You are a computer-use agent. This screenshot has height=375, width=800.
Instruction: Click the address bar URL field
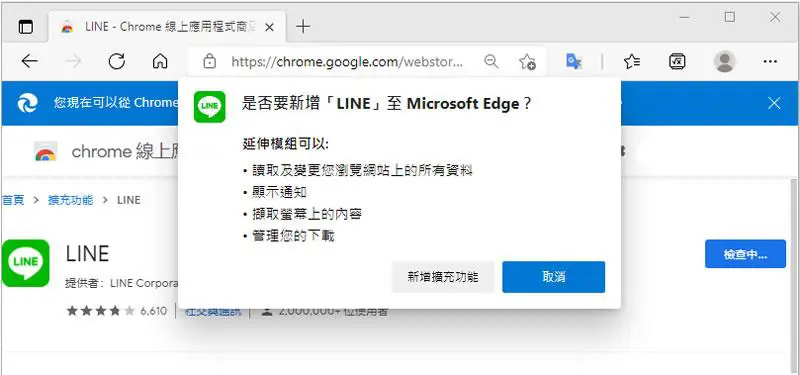point(347,62)
